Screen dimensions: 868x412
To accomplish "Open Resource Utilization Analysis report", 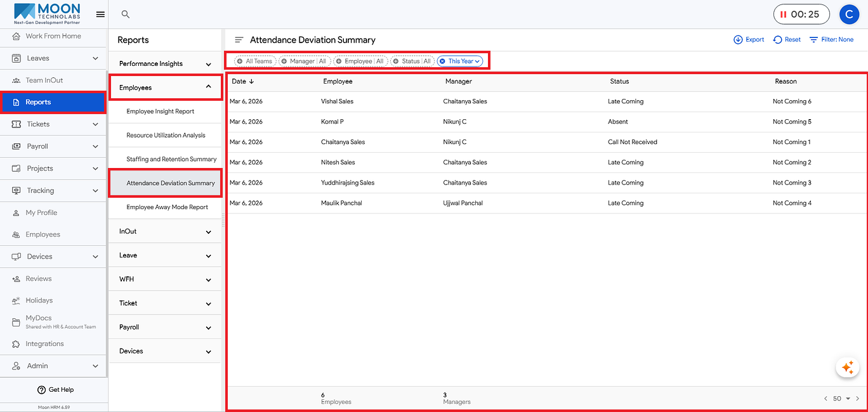I will point(165,136).
